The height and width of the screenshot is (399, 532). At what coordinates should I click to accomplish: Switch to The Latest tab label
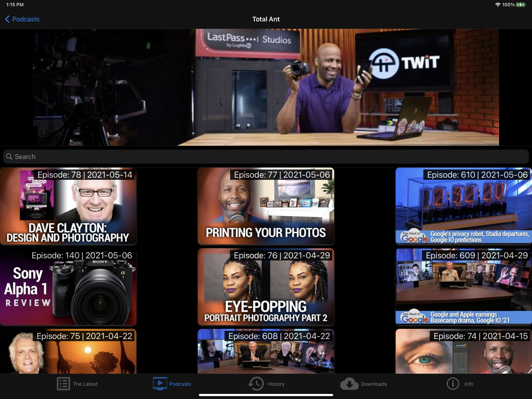pos(85,384)
